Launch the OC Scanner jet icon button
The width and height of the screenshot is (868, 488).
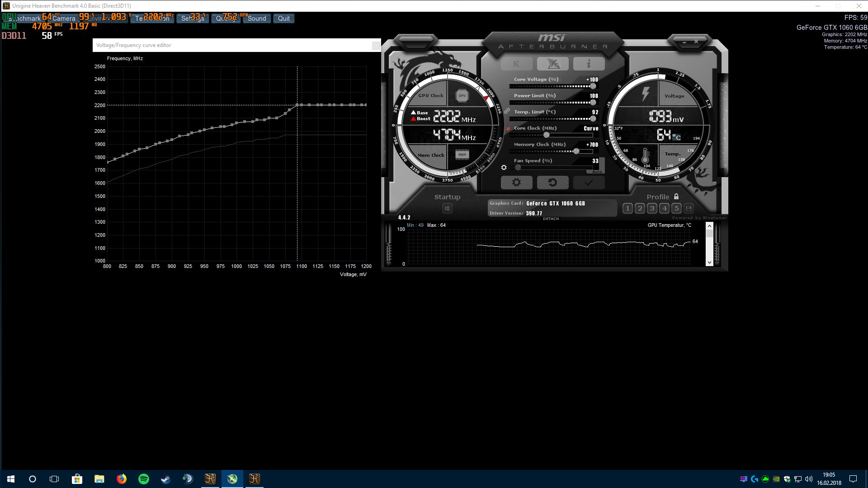(552, 64)
